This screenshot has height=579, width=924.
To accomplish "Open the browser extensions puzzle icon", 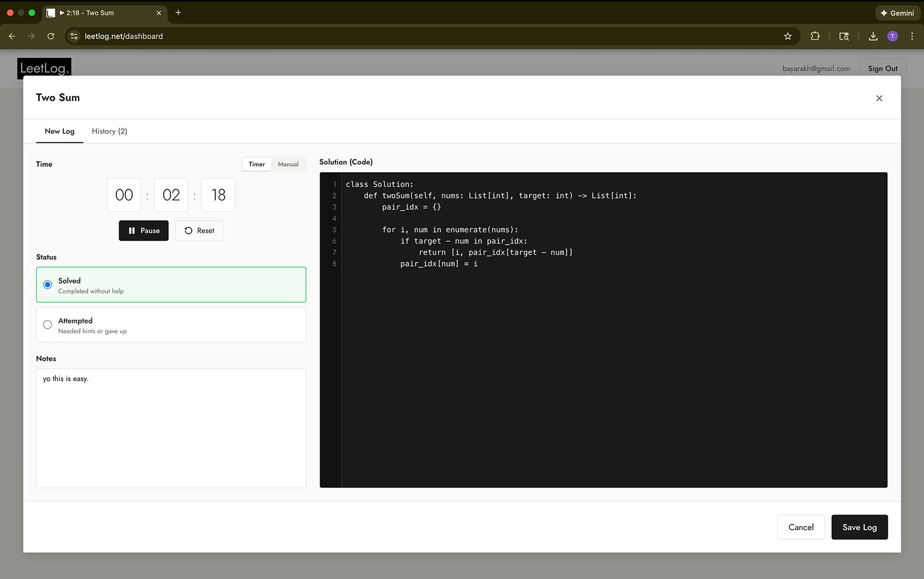I will point(815,36).
